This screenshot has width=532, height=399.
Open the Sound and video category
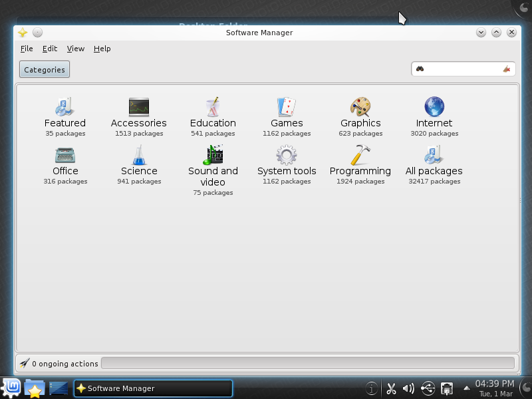click(212, 162)
